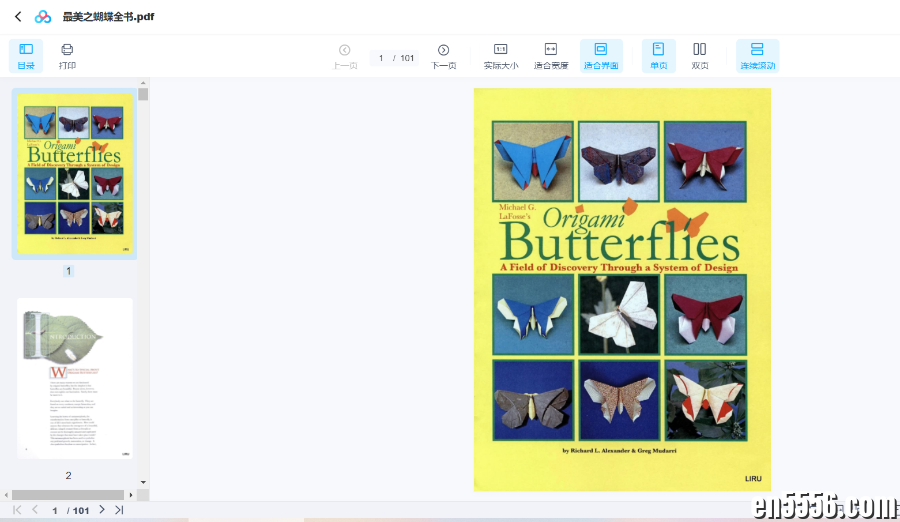This screenshot has width=900, height=522.
Task: Jump to first page in bottom bar
Action: tap(17, 509)
